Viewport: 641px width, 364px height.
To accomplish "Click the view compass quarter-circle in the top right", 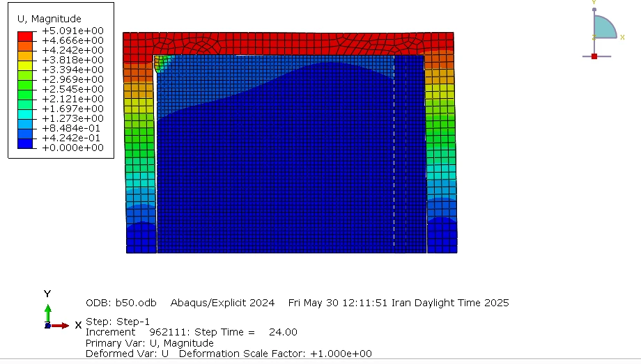I will 603,29.
